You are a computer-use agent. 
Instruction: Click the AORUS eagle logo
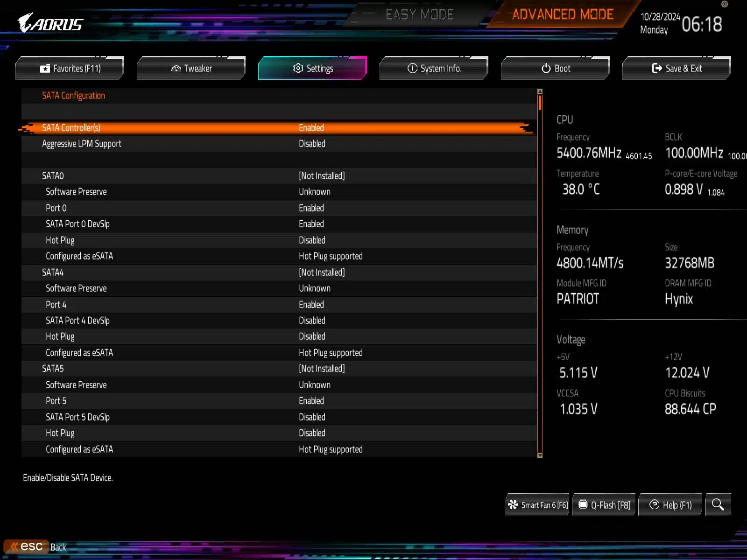[50, 22]
